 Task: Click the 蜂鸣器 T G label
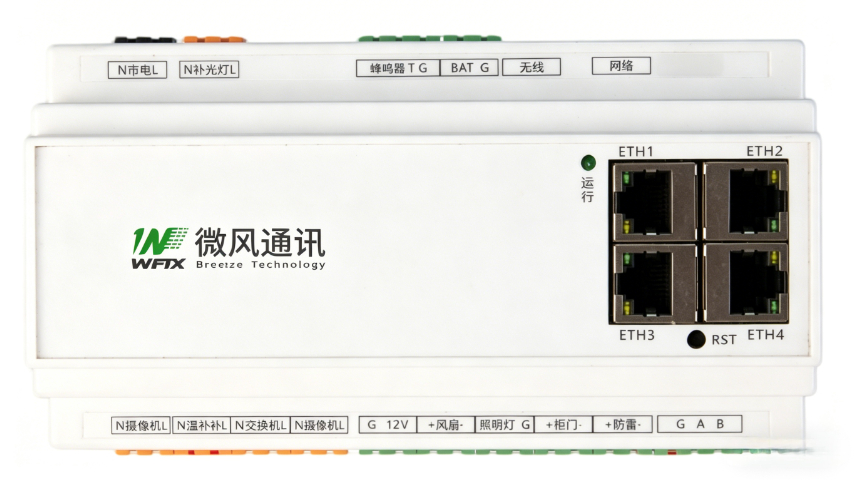[398, 68]
